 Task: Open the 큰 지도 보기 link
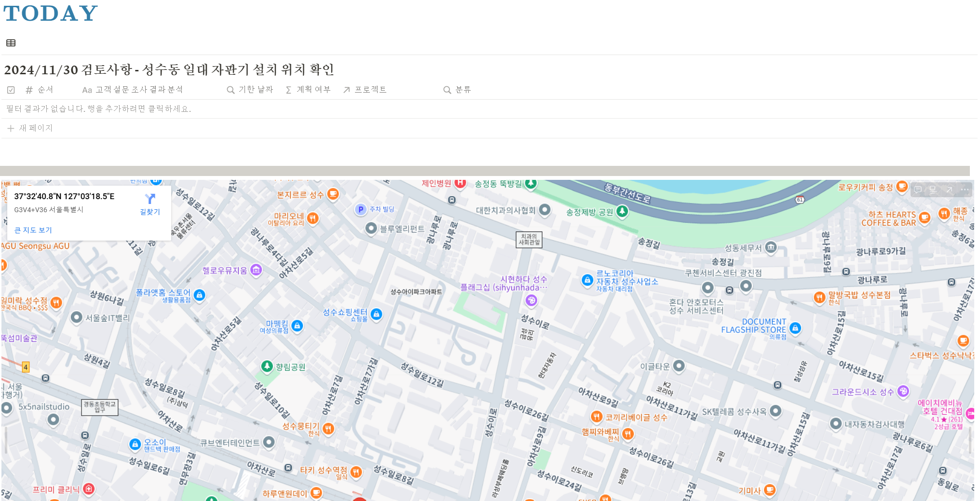tap(33, 230)
